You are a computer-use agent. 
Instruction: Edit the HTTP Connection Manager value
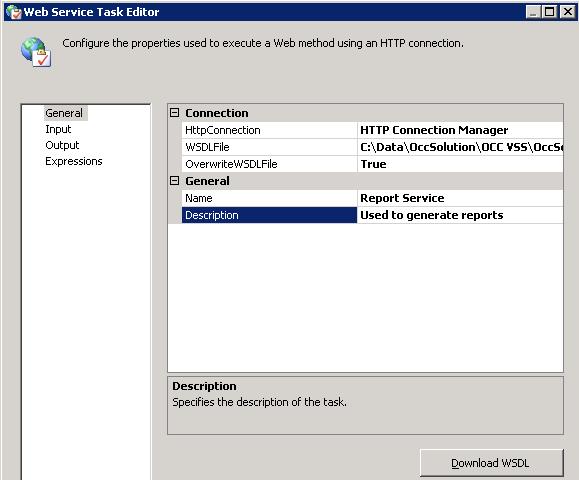[x=460, y=130]
